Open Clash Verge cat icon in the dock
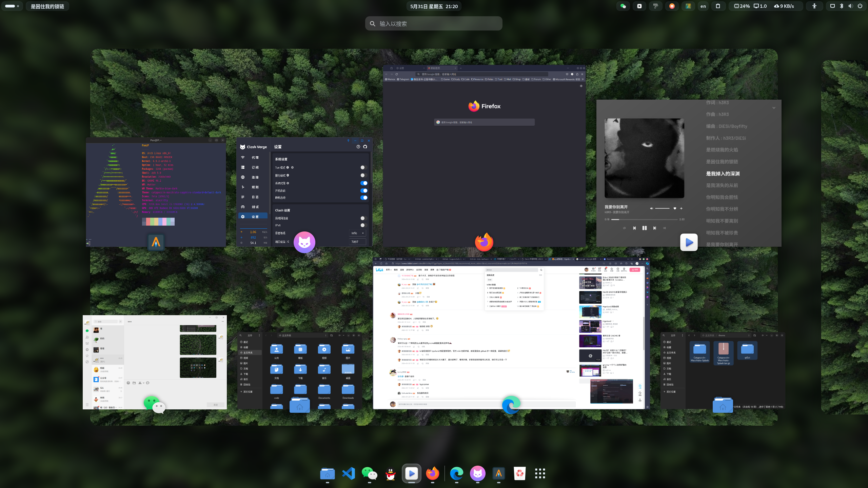The image size is (868, 488). click(477, 473)
